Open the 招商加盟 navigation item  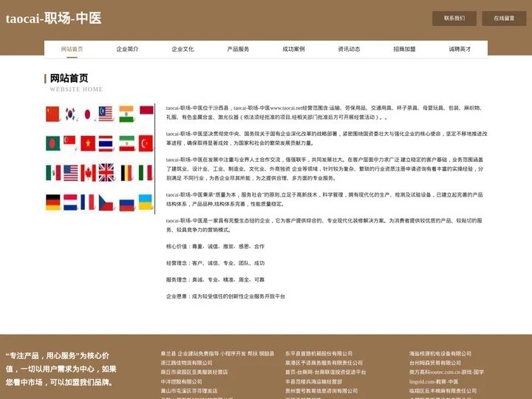(x=404, y=49)
